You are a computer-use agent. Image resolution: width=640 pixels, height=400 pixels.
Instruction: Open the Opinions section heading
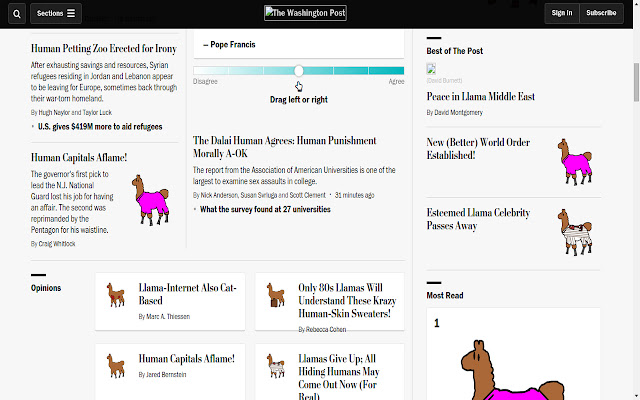[46, 288]
